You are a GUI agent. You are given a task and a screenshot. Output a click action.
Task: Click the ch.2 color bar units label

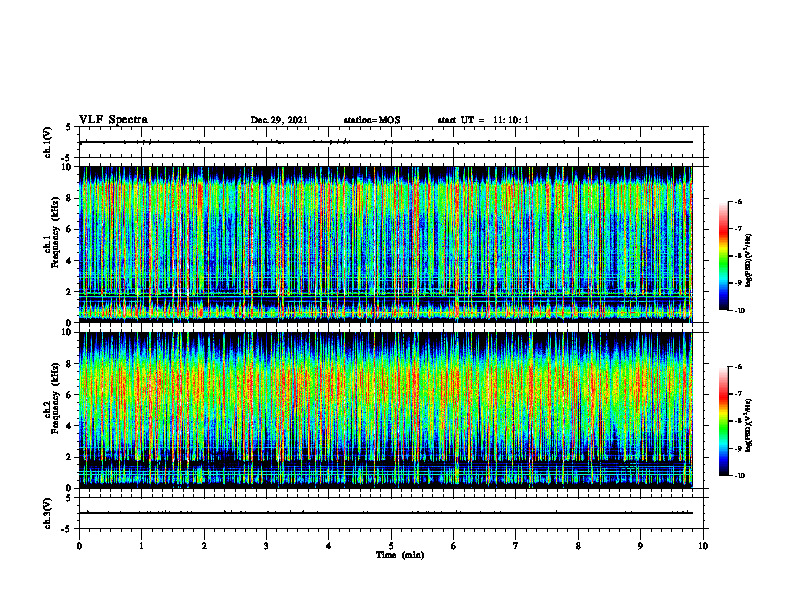[x=749, y=425]
